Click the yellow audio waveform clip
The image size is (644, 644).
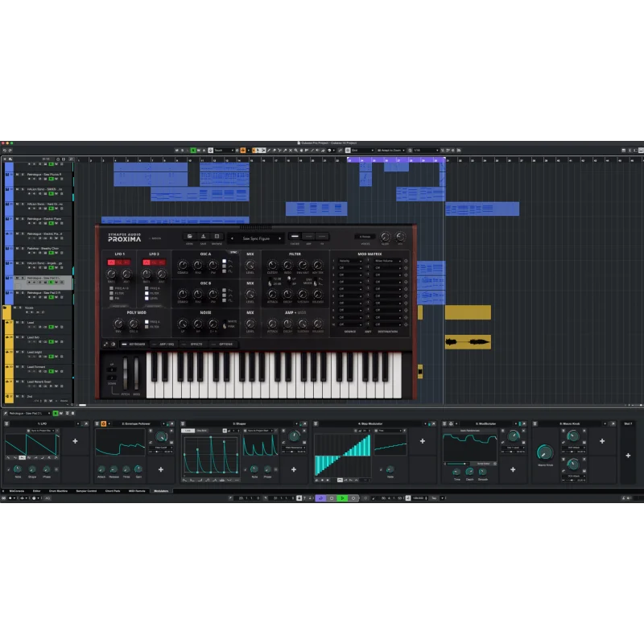[x=468, y=341]
